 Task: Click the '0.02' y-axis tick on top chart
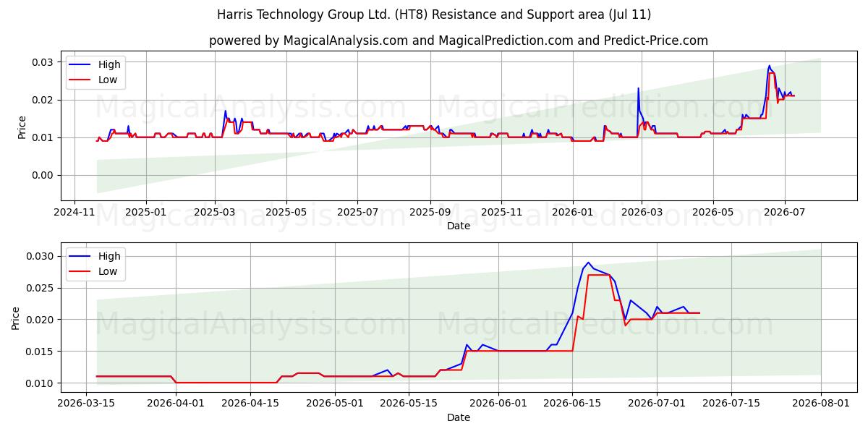pyautogui.click(x=44, y=100)
